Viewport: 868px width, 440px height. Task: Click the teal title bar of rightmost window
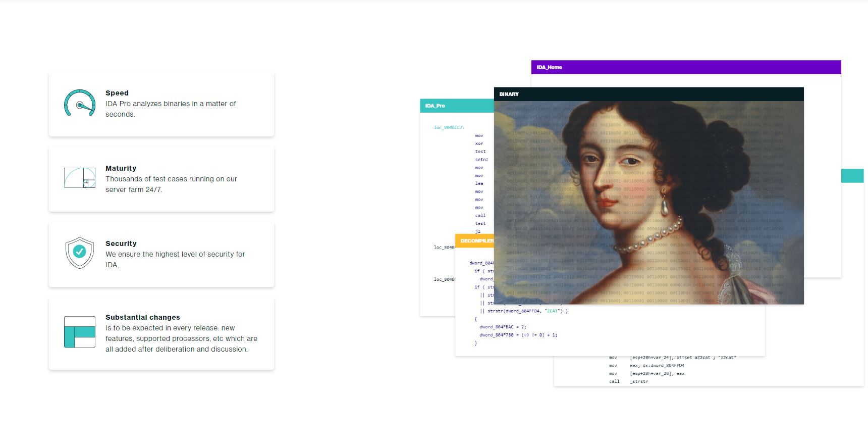tap(852, 176)
